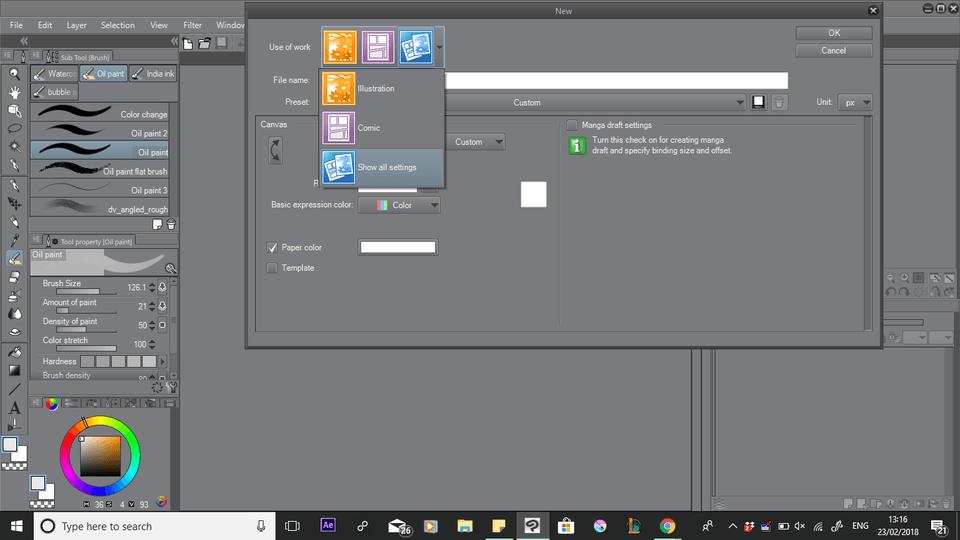
Task: Click the save preset icon beside Preset
Action: point(759,102)
